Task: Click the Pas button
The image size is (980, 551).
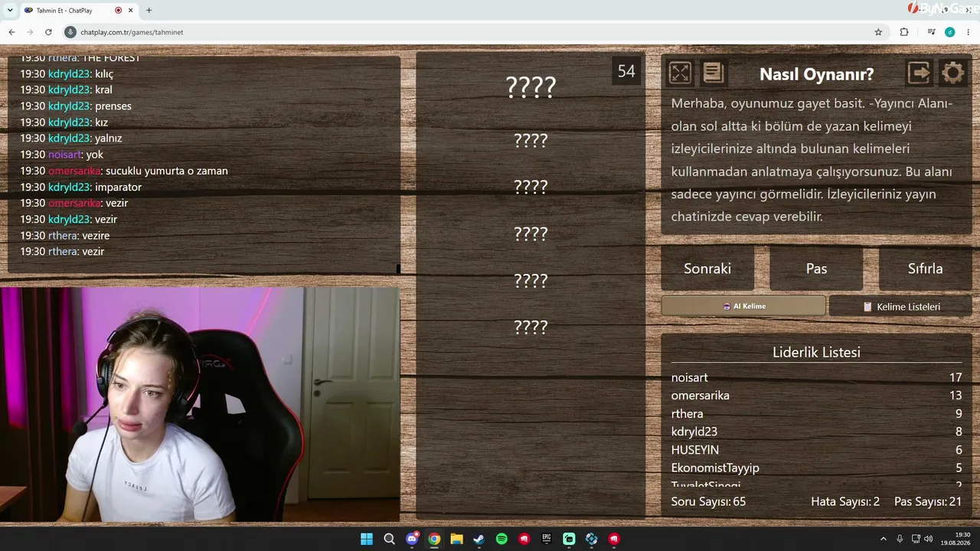Action: [x=816, y=269]
